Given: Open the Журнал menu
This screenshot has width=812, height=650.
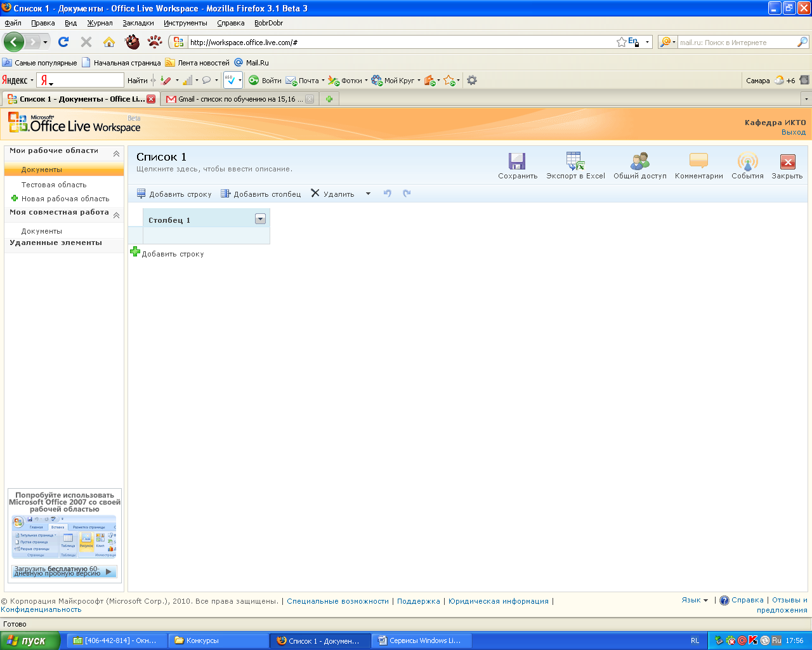Looking at the screenshot, I should click(100, 23).
